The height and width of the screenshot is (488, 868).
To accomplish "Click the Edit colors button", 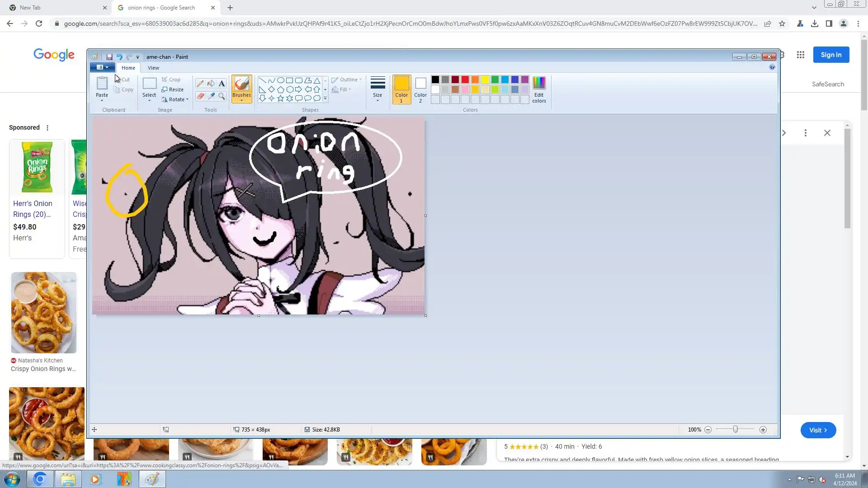I will 539,89.
